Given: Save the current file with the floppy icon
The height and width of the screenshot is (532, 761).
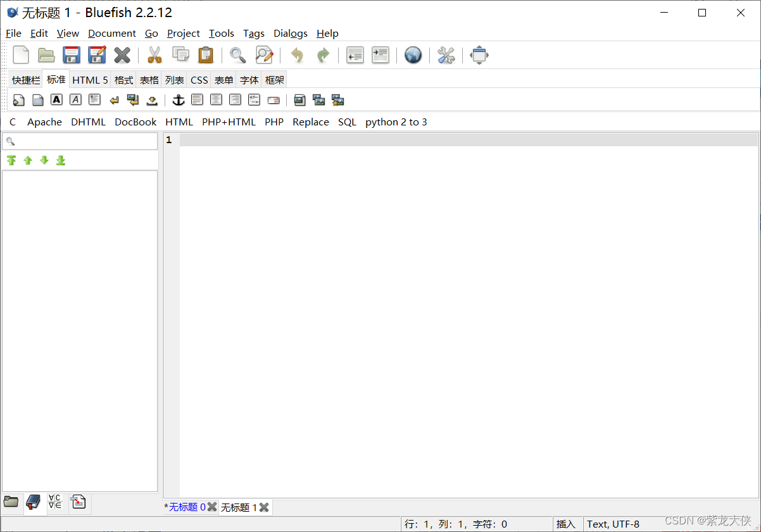Looking at the screenshot, I should click(x=72, y=55).
